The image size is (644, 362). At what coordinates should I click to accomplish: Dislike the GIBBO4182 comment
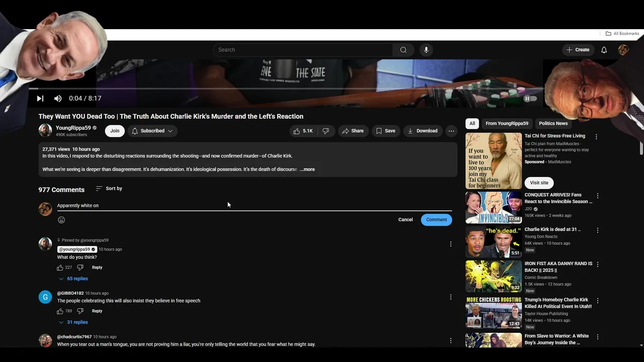click(x=80, y=311)
